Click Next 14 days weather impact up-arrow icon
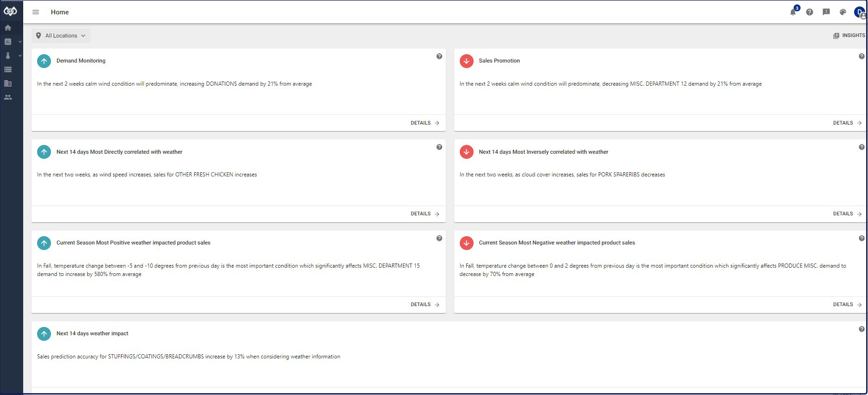The image size is (868, 395). [44, 333]
